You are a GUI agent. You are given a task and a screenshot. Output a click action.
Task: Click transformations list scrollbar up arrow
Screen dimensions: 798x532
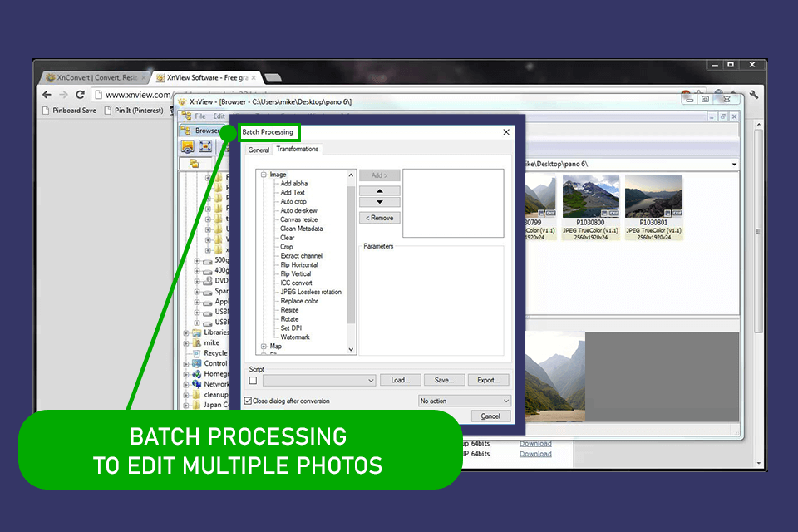351,175
